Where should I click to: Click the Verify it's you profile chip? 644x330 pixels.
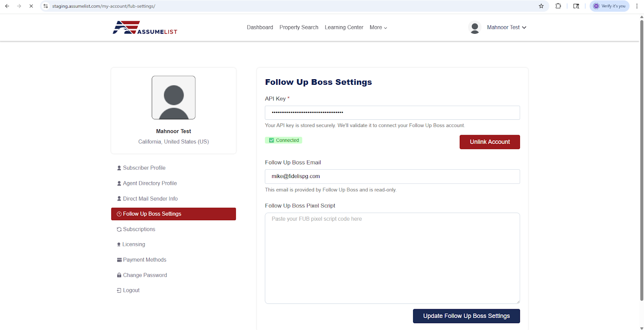(x=609, y=6)
